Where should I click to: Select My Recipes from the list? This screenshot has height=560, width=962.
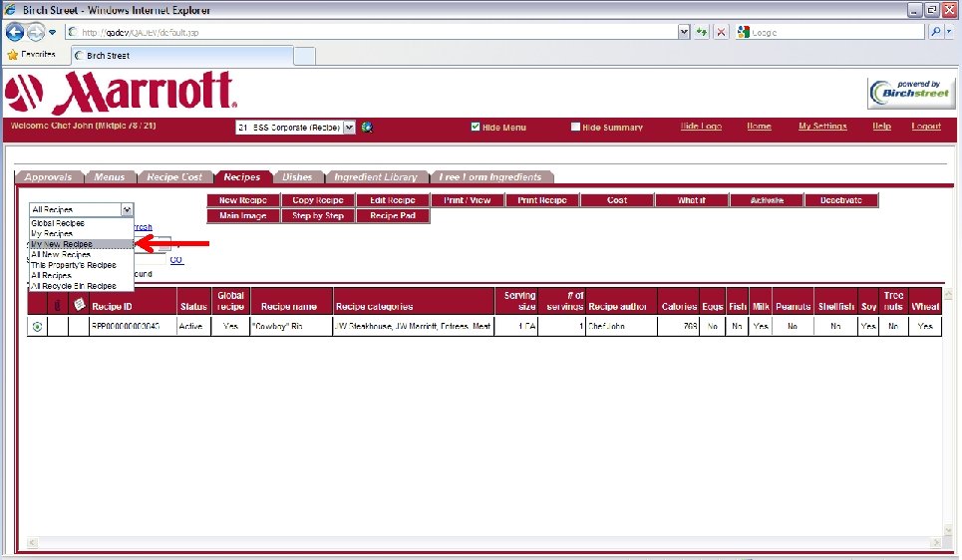(x=81, y=234)
